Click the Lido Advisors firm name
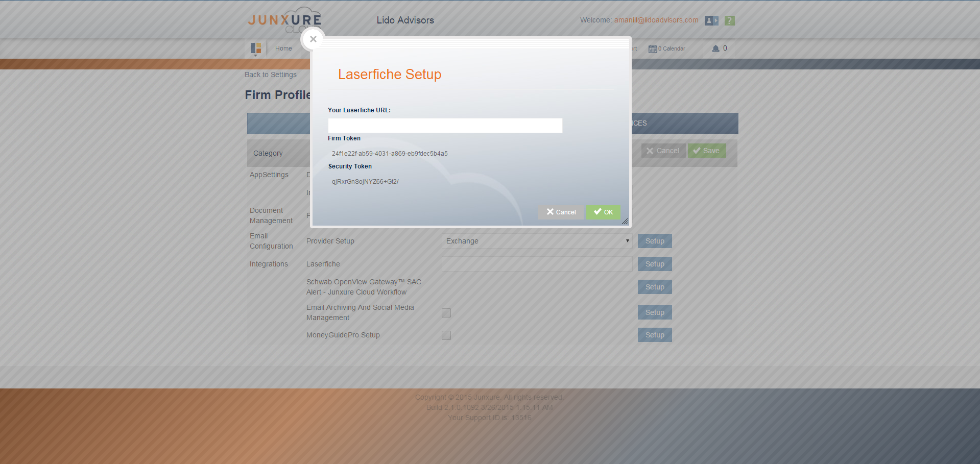Viewport: 980px width, 464px height. pyautogui.click(x=405, y=20)
